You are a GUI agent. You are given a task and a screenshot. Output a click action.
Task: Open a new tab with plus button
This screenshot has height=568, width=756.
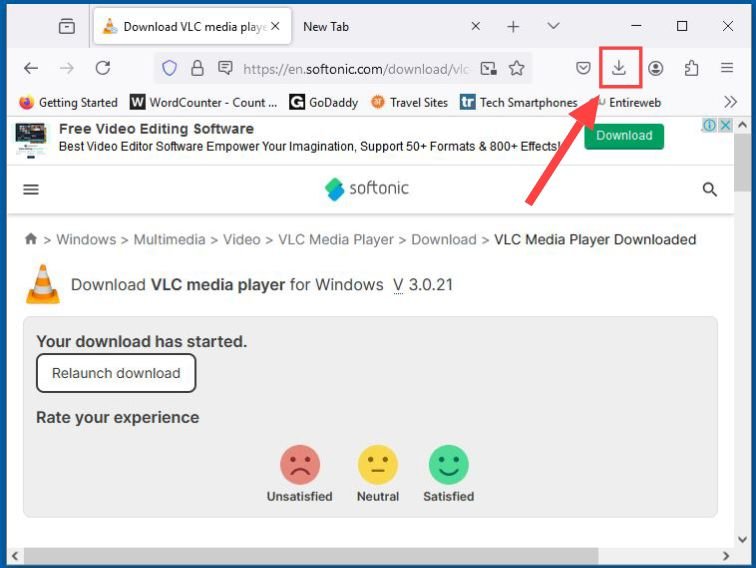[x=513, y=27]
